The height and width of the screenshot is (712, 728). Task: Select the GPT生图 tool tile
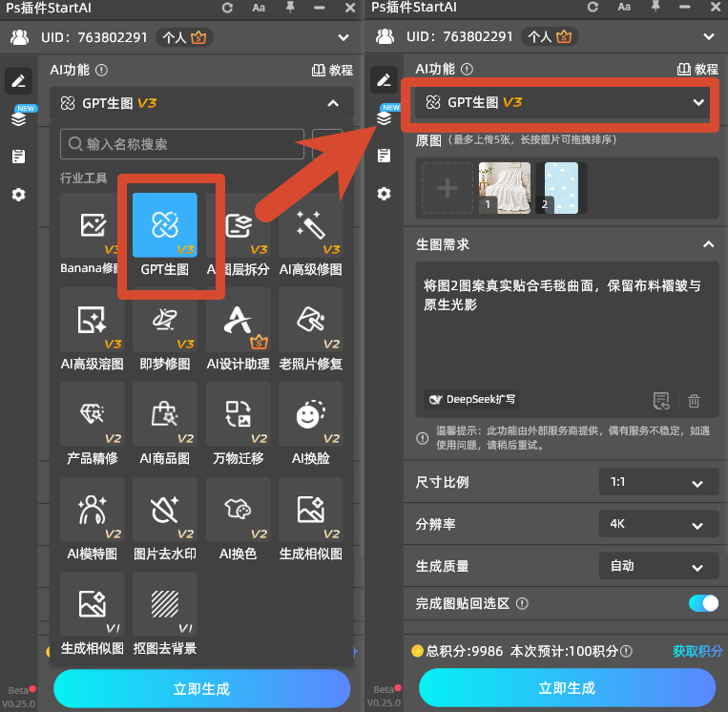pos(165,226)
